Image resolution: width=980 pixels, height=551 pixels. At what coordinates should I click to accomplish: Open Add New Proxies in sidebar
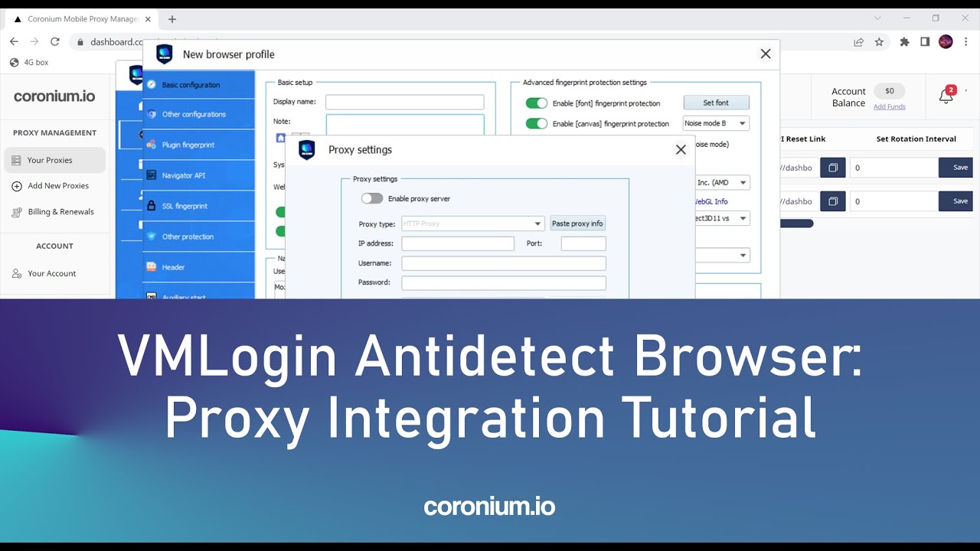pyautogui.click(x=51, y=186)
